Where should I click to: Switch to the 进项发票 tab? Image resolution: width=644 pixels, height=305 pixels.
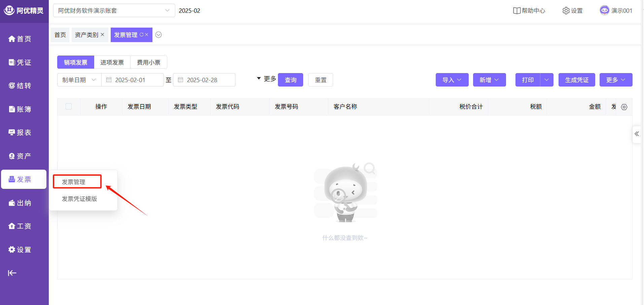(x=112, y=63)
